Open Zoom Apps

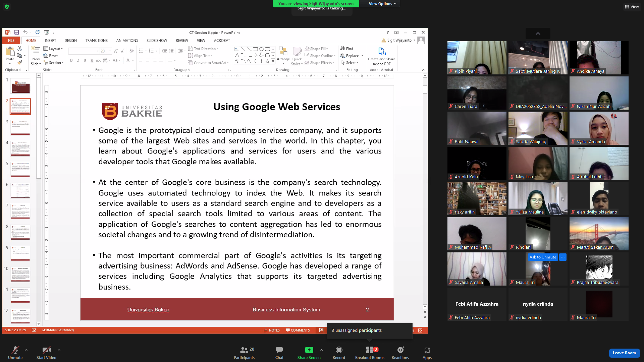tap(427, 353)
